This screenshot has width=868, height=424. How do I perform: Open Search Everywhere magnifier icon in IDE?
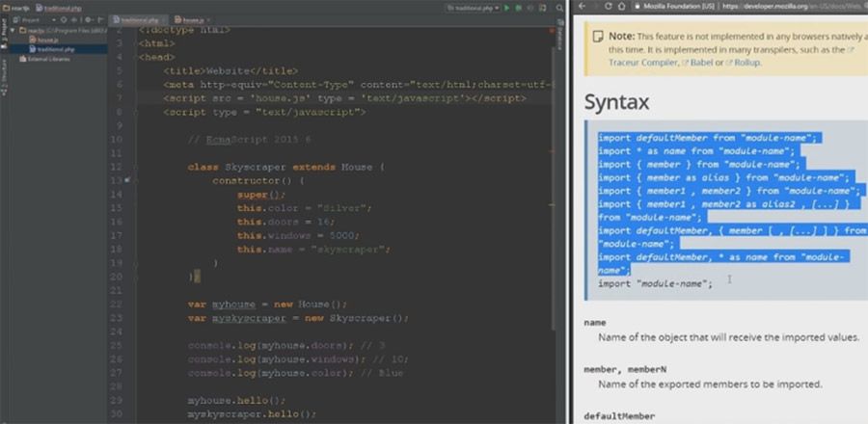click(559, 8)
